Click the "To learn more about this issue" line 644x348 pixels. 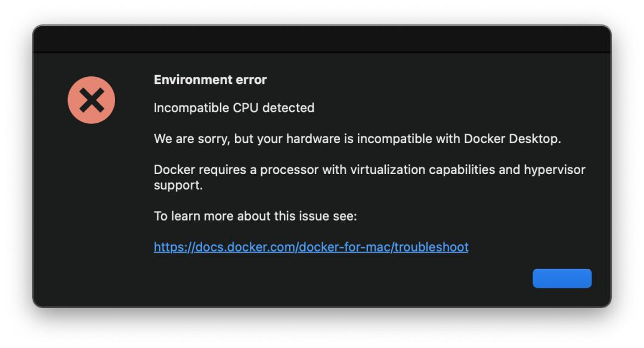tap(255, 216)
